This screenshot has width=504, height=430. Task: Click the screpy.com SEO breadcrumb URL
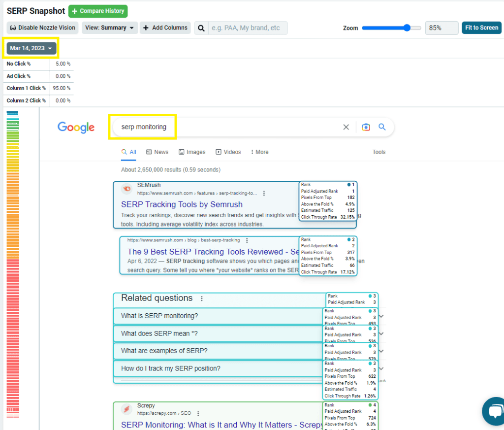164,413
